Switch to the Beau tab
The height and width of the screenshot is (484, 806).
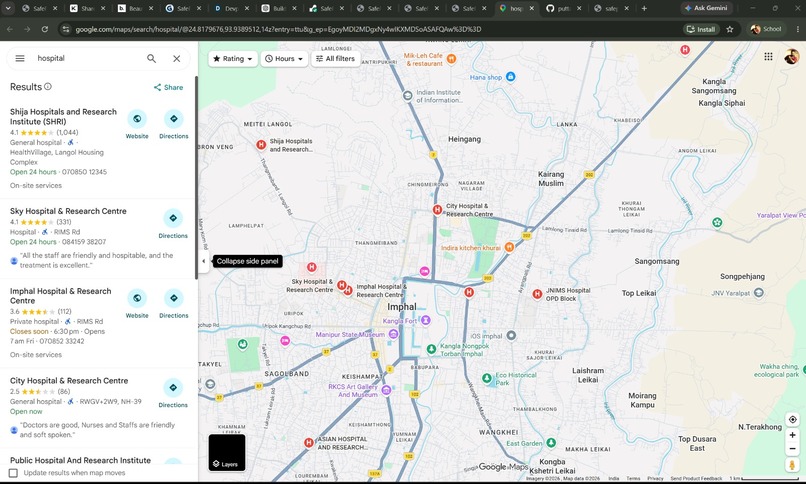coord(136,8)
